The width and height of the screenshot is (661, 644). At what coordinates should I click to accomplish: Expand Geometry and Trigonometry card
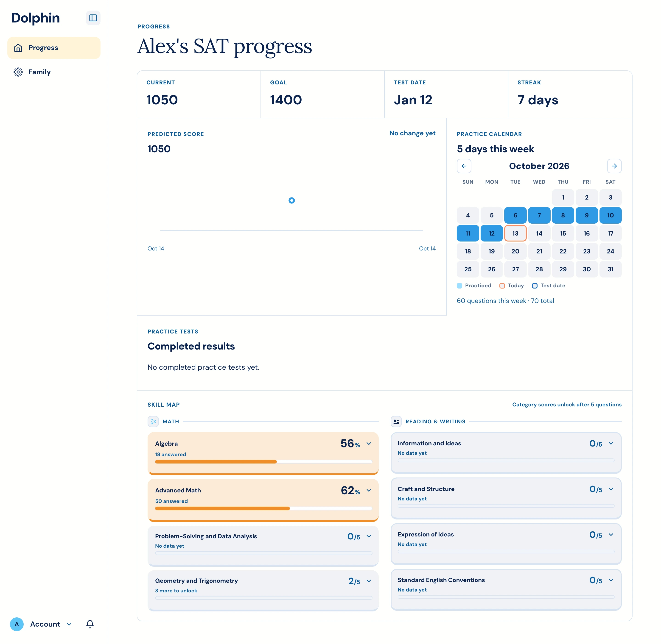(x=369, y=581)
